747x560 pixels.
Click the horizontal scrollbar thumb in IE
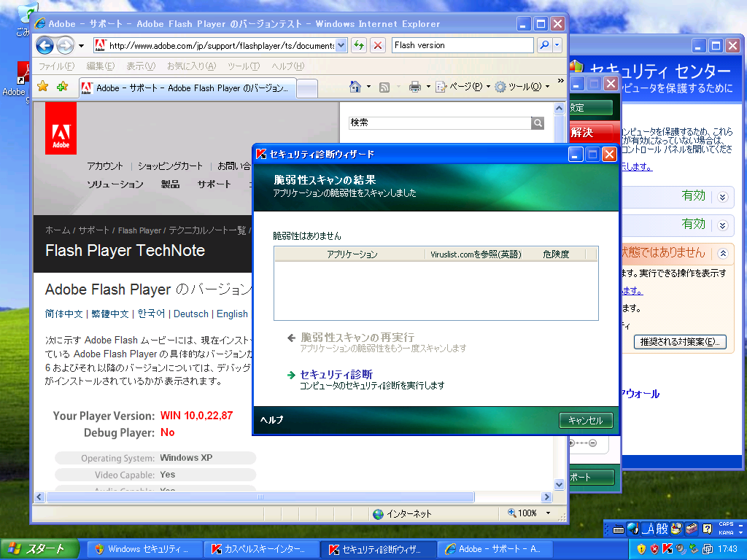[260, 497]
